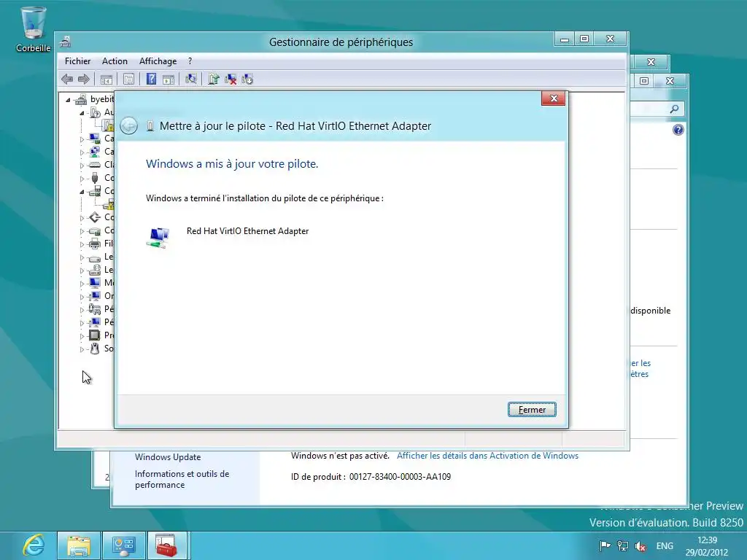Select the processor chip icon in device tree
Image resolution: width=747 pixels, height=560 pixels.
coord(95,335)
